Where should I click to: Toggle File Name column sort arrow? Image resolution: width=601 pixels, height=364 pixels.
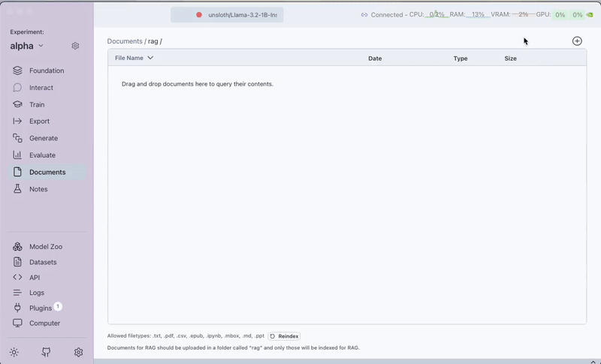pos(150,58)
